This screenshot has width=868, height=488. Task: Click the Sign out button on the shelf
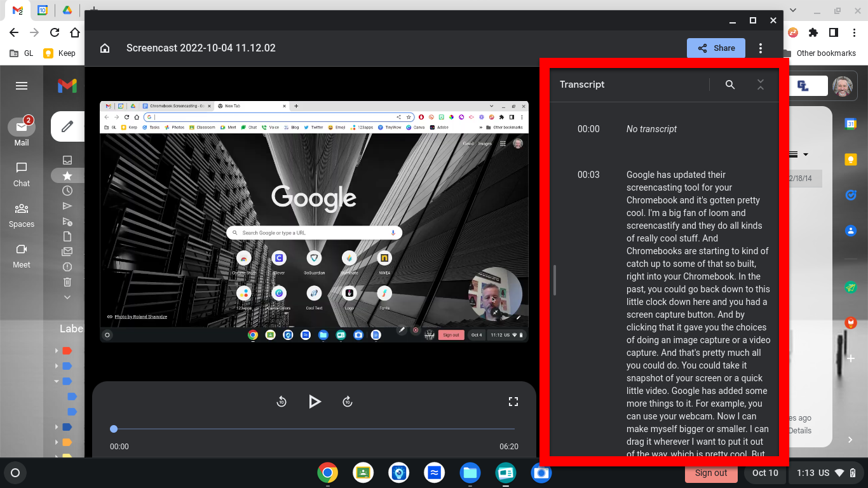pos(711,473)
